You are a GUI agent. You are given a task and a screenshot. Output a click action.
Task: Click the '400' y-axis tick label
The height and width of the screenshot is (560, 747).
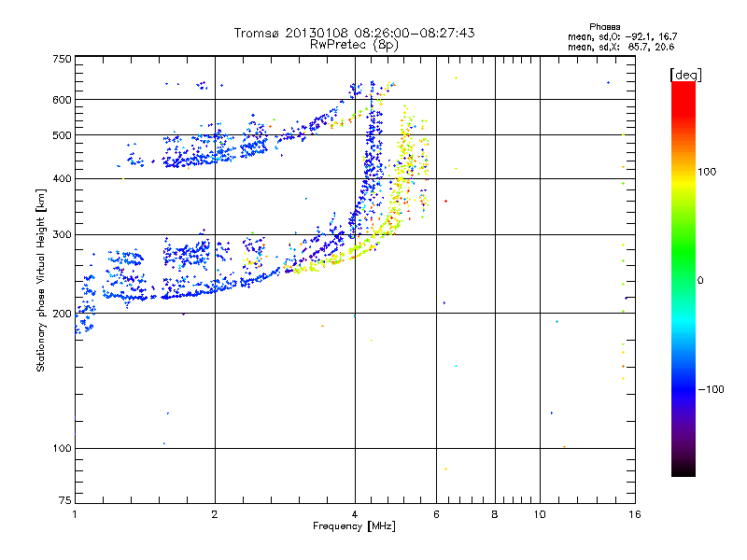[62, 178]
